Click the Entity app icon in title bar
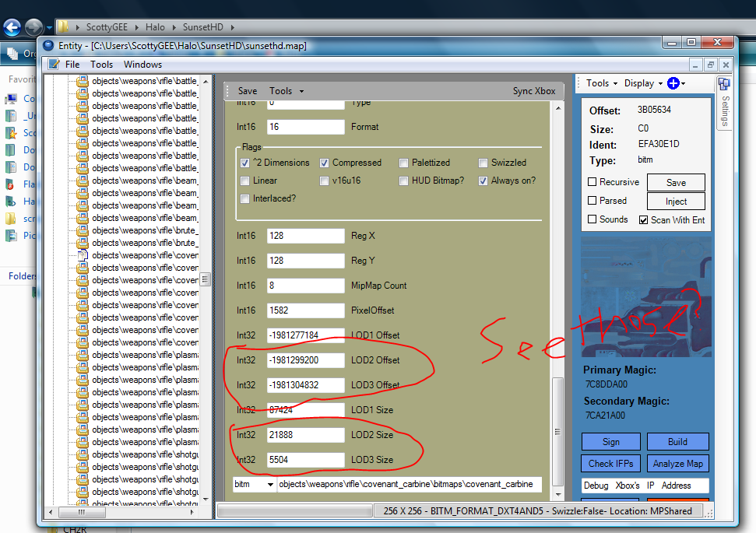756x533 pixels. click(48, 46)
